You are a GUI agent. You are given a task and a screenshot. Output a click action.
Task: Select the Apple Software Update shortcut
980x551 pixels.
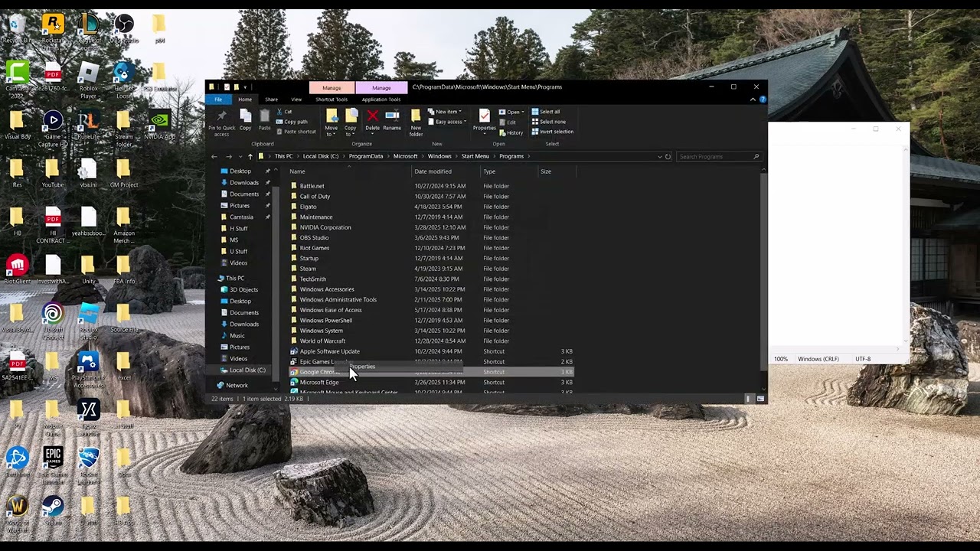click(329, 351)
